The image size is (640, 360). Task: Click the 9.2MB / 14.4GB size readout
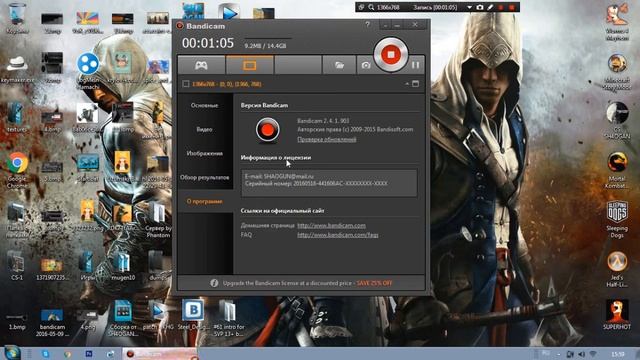tap(265, 46)
